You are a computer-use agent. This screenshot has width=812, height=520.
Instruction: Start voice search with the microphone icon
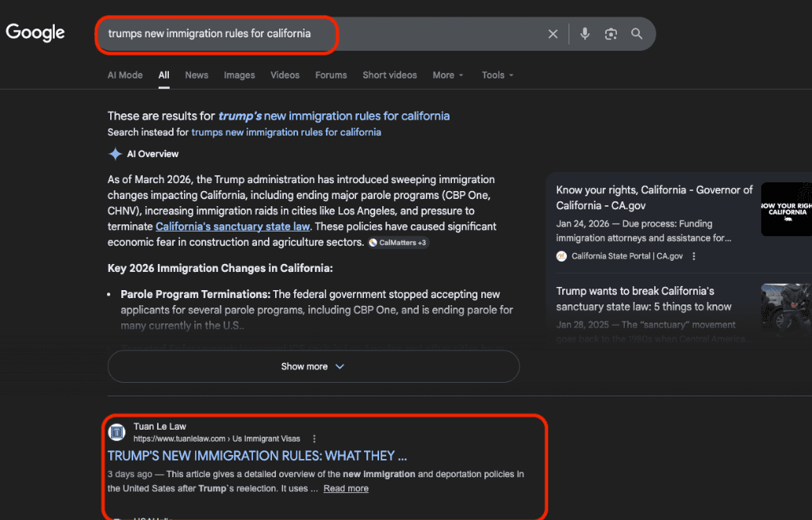click(x=584, y=33)
